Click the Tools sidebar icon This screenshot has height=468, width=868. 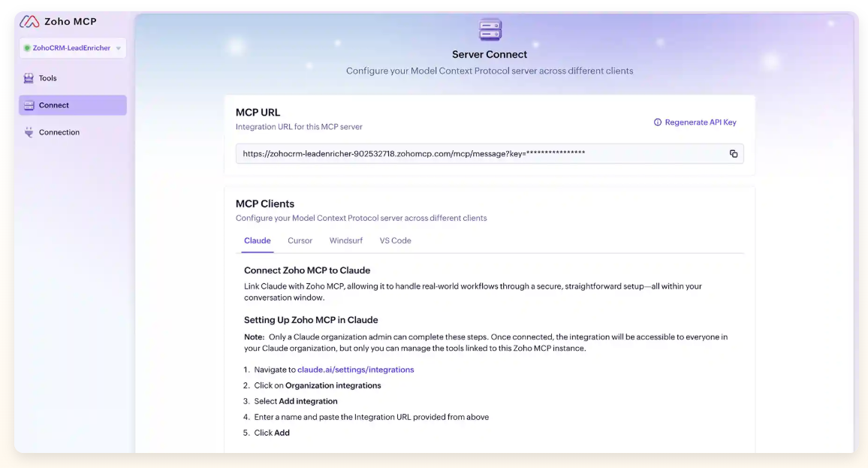pos(29,78)
